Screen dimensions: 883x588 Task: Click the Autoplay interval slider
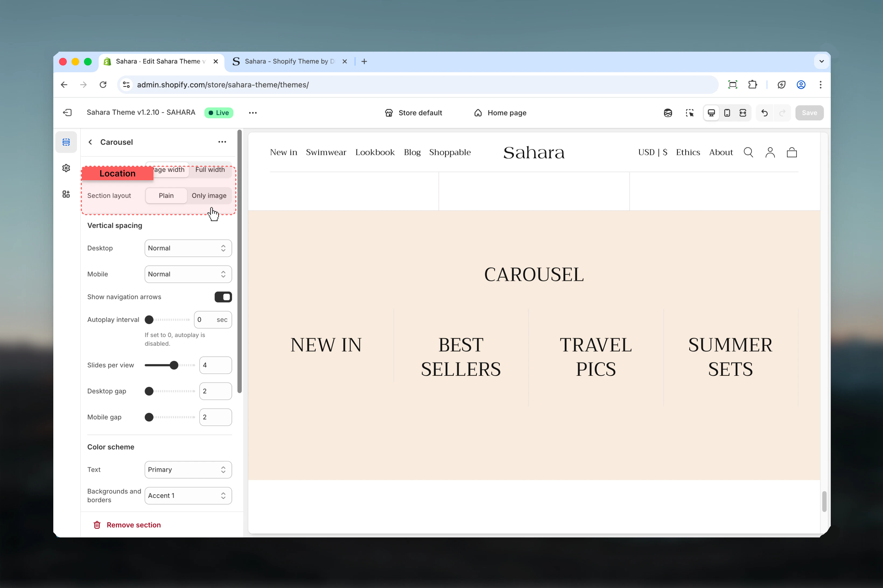pyautogui.click(x=167, y=320)
